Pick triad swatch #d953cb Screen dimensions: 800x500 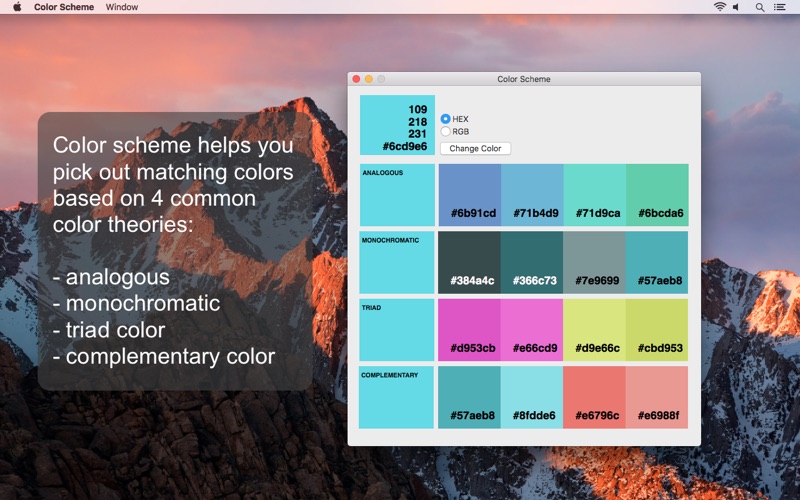tap(469, 330)
